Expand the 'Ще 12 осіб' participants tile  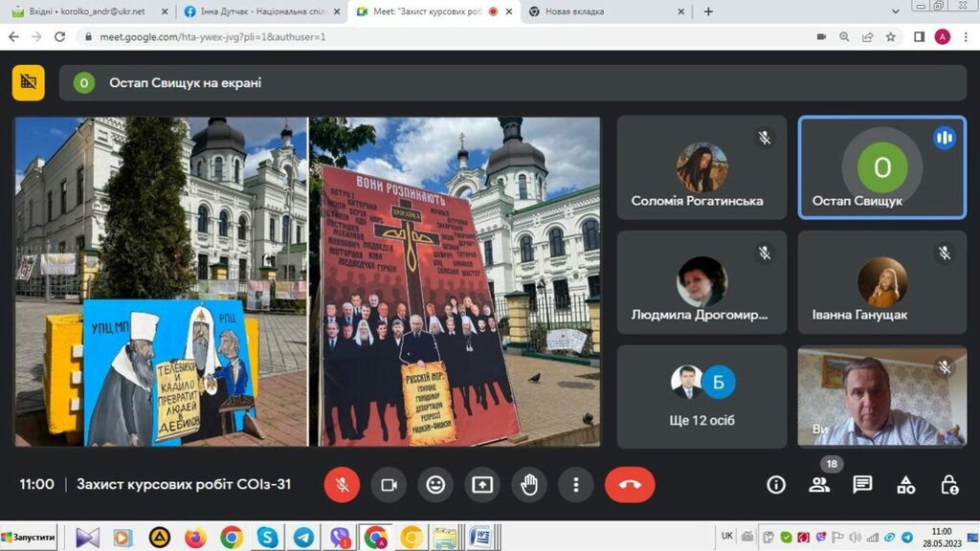click(702, 396)
